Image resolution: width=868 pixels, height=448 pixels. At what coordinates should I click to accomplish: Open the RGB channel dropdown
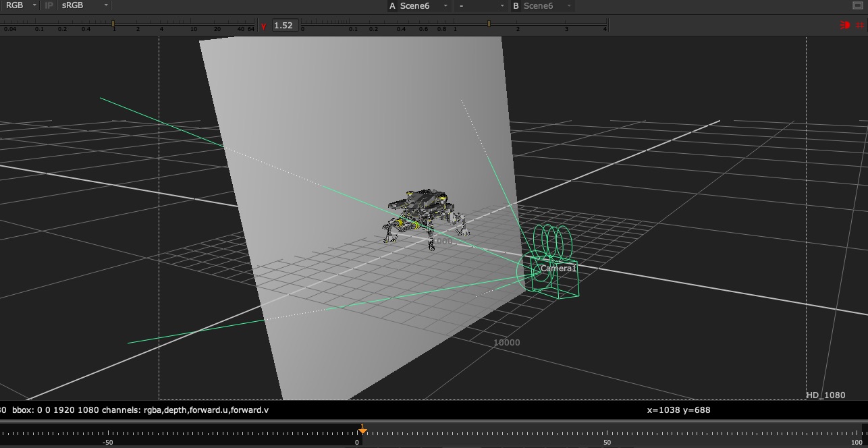[x=20, y=5]
